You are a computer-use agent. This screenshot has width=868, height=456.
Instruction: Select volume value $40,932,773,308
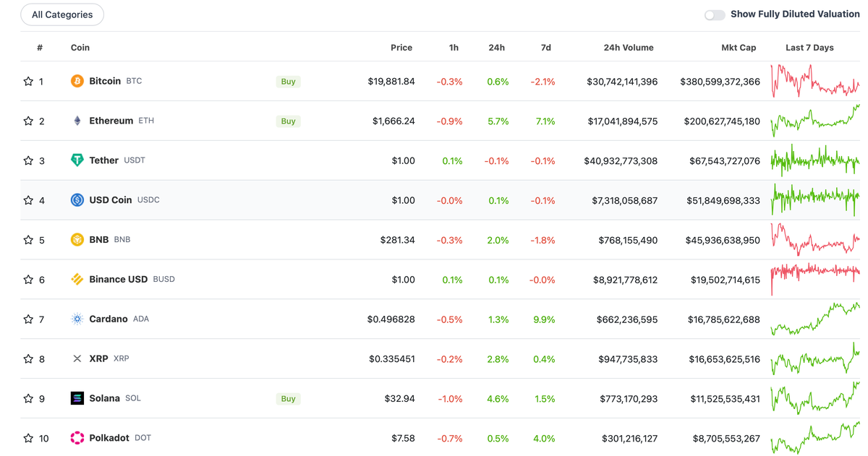pyautogui.click(x=621, y=161)
